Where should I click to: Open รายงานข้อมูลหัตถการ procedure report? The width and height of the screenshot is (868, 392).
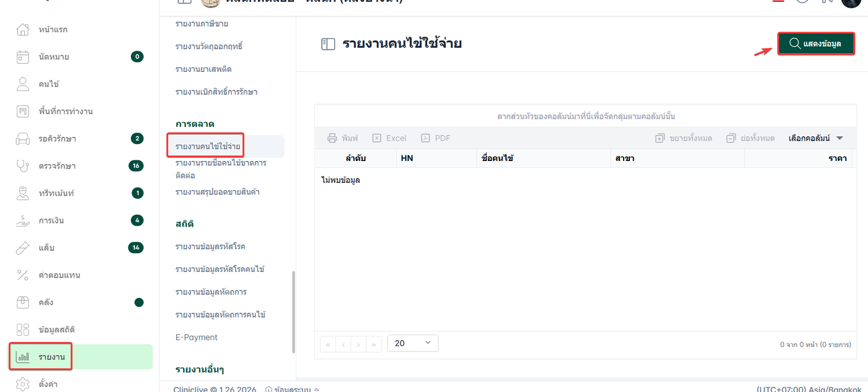[x=211, y=292]
